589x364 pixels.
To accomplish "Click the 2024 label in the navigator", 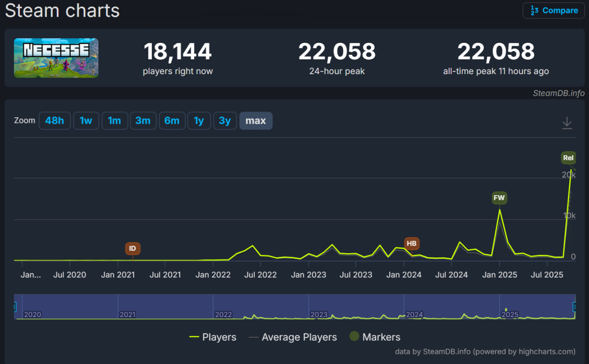I will (415, 315).
